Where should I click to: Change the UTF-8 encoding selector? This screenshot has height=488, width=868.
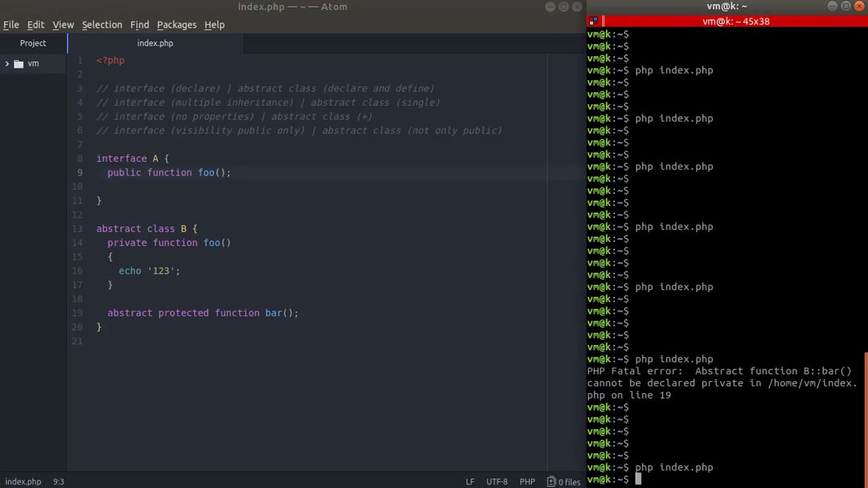[497, 482]
